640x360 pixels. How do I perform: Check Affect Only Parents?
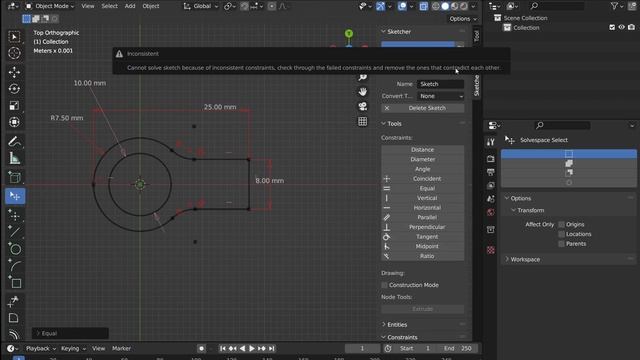tap(562, 244)
